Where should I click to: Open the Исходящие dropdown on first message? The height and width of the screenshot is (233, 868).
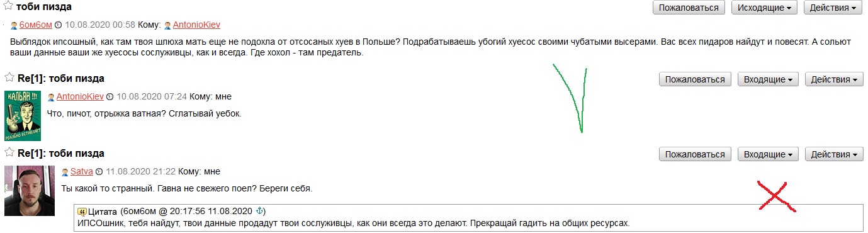tap(764, 8)
